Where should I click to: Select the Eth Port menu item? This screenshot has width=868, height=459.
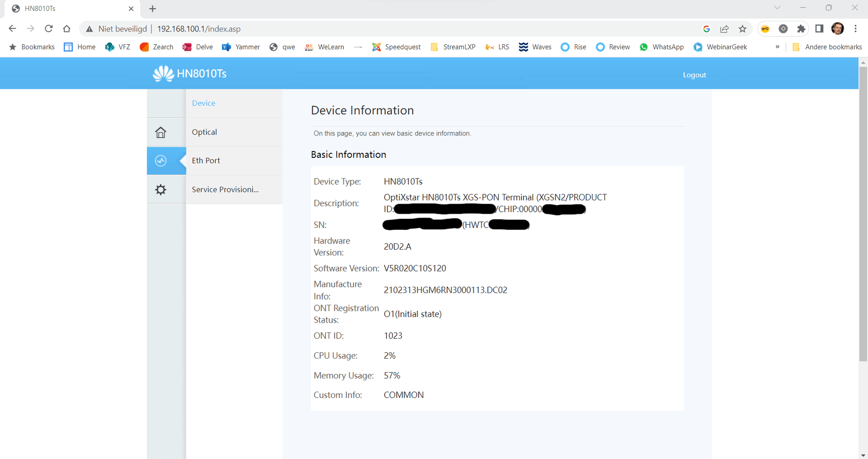pyautogui.click(x=234, y=161)
